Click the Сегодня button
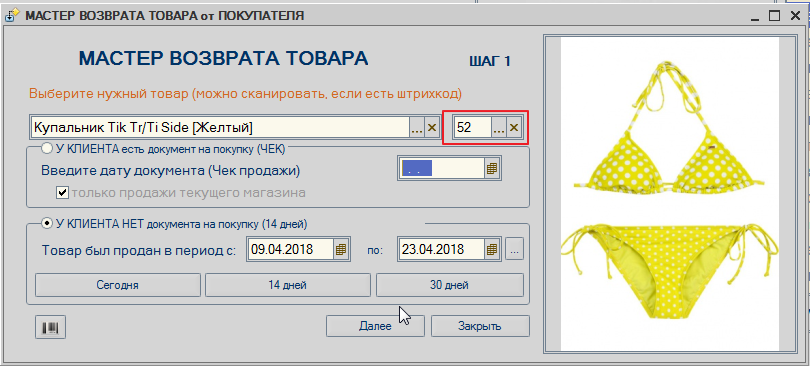The height and width of the screenshot is (366, 810). (x=117, y=285)
